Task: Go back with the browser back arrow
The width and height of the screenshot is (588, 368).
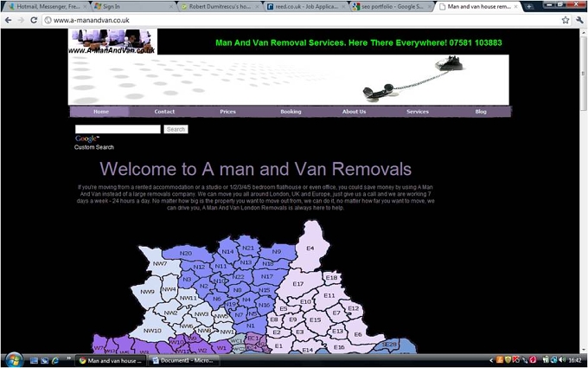Action: point(9,20)
